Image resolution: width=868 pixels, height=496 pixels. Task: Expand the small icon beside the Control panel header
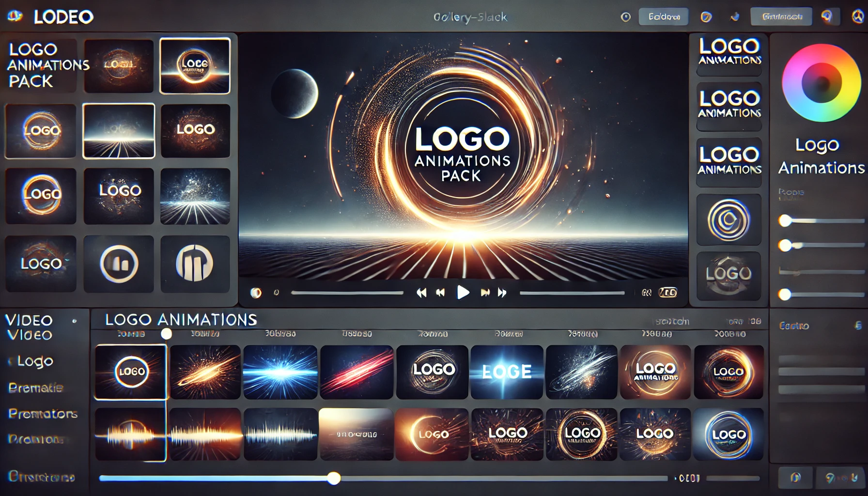tap(858, 325)
